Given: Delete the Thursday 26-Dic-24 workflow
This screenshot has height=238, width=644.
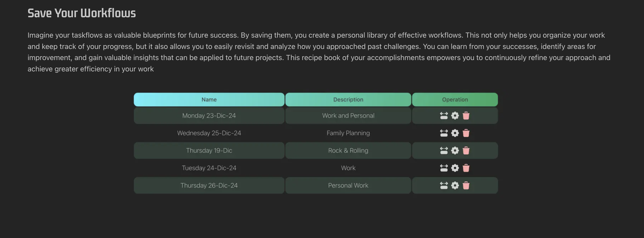Looking at the screenshot, I should pyautogui.click(x=466, y=185).
